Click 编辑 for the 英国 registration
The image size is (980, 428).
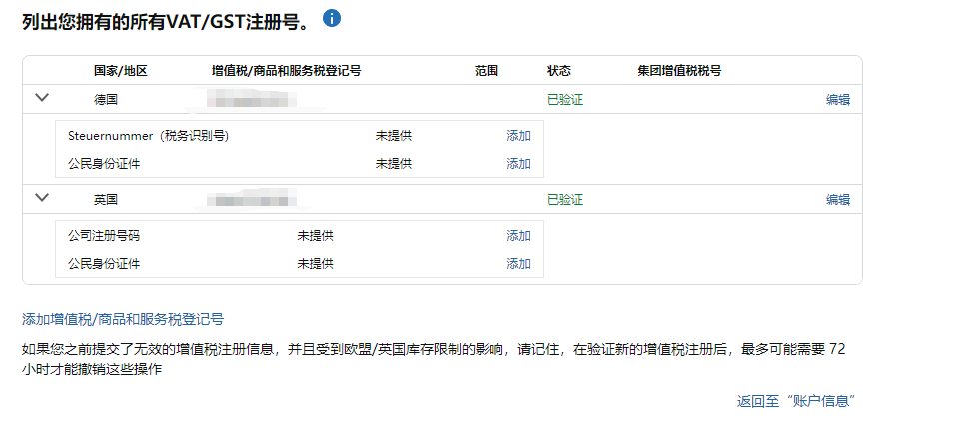tap(837, 199)
